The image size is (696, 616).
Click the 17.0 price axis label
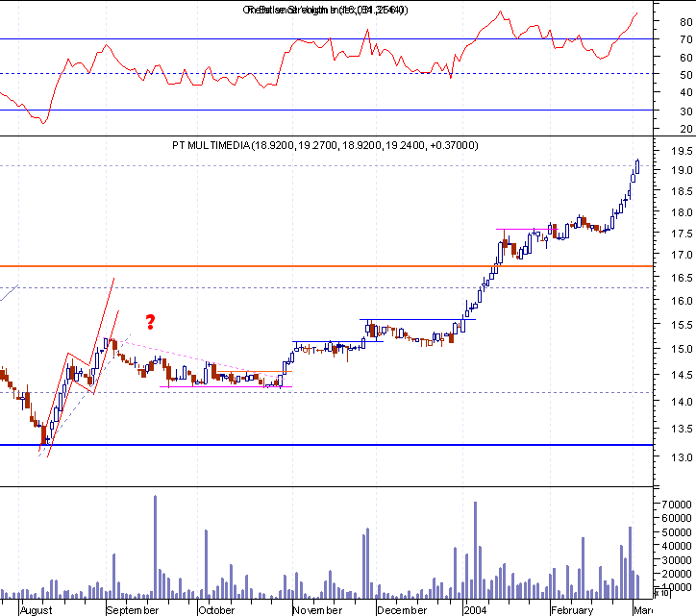click(x=682, y=255)
